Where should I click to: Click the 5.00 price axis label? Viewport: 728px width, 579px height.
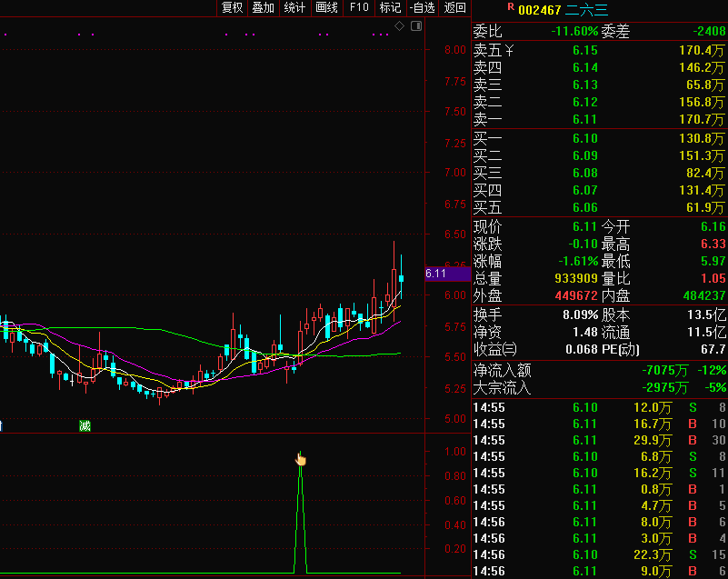tap(455, 419)
